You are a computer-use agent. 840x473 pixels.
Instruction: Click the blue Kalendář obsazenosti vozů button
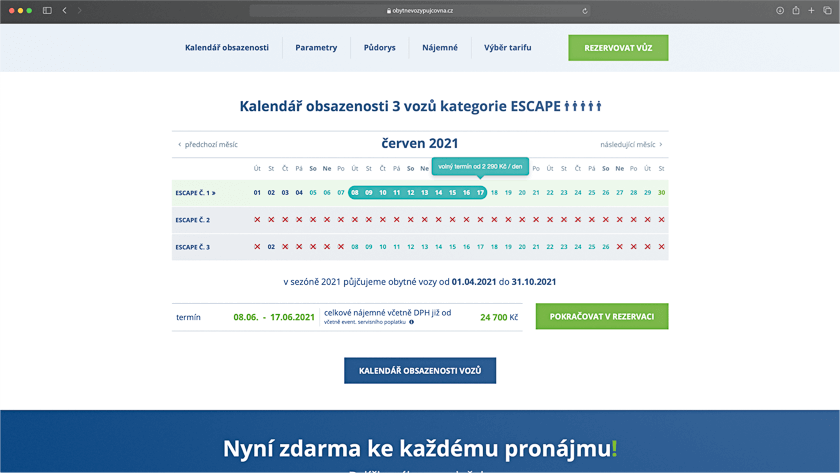(420, 370)
